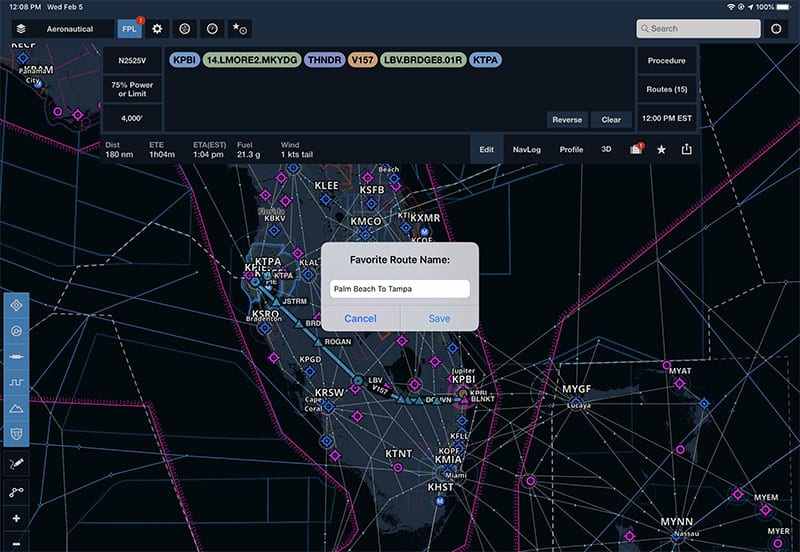800x552 pixels.
Task: Change the 4,000' altitude field
Action: click(x=132, y=118)
